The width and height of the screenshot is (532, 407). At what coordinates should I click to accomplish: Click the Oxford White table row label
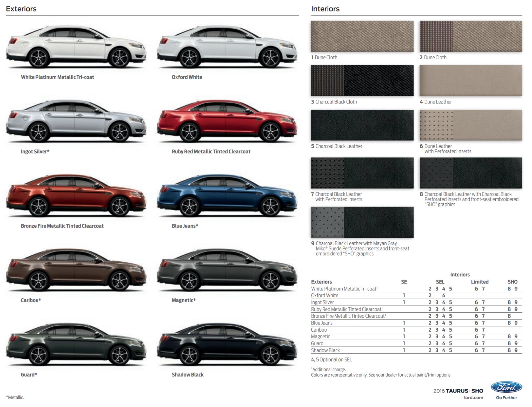(325, 296)
